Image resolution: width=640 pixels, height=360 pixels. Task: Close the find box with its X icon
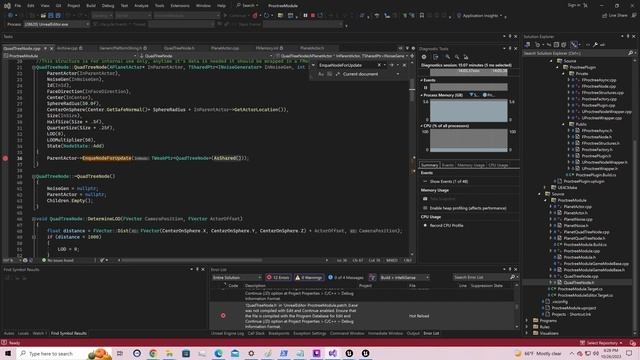click(x=404, y=65)
